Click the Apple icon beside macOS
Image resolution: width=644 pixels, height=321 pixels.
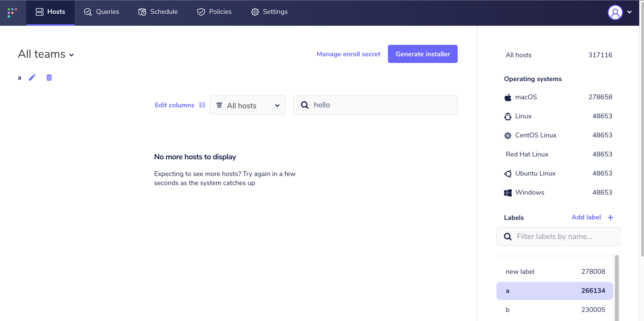pyautogui.click(x=508, y=97)
